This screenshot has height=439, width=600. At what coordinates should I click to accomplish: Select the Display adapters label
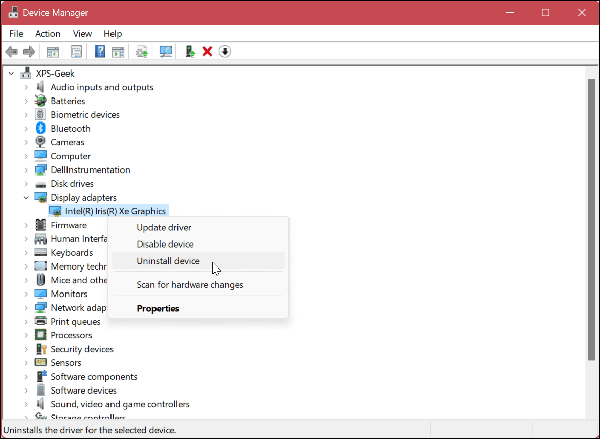pyautogui.click(x=83, y=197)
